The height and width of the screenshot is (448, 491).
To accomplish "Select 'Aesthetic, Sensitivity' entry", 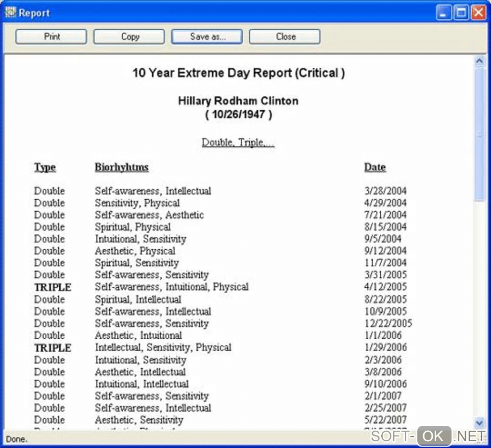I will click(139, 420).
